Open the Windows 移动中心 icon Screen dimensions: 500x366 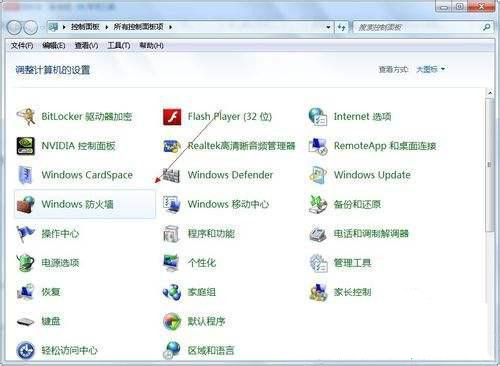pos(172,204)
